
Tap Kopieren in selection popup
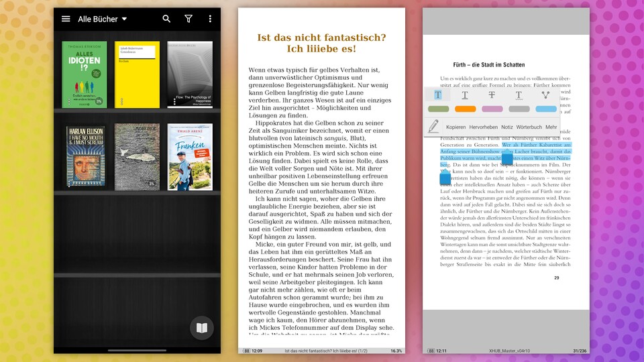point(456,127)
